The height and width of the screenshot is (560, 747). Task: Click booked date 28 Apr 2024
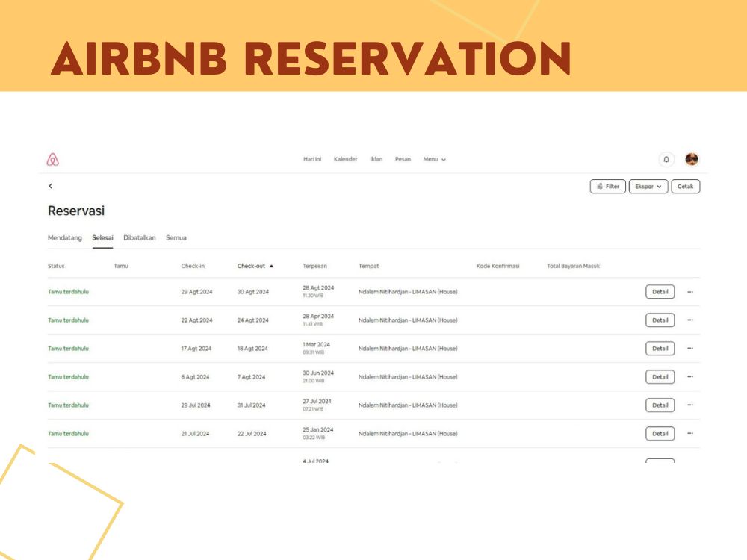318,316
